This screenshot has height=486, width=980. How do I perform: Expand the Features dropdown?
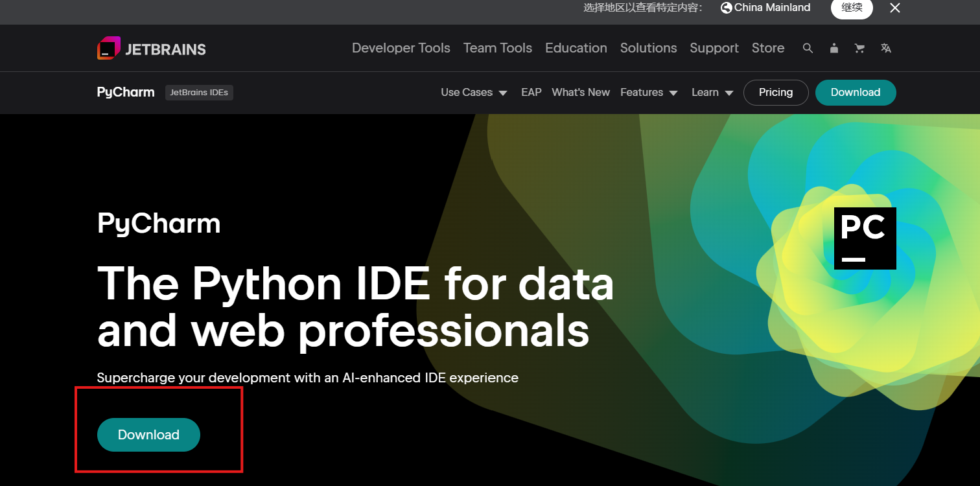point(649,93)
